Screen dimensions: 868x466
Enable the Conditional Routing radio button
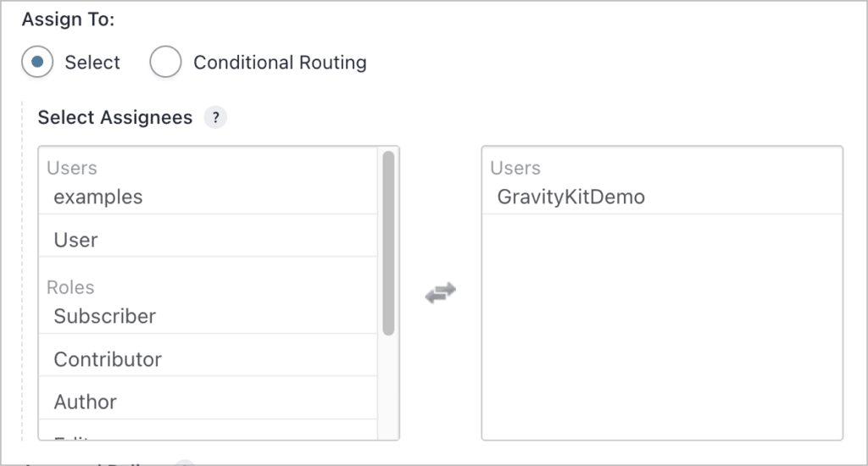[165, 62]
